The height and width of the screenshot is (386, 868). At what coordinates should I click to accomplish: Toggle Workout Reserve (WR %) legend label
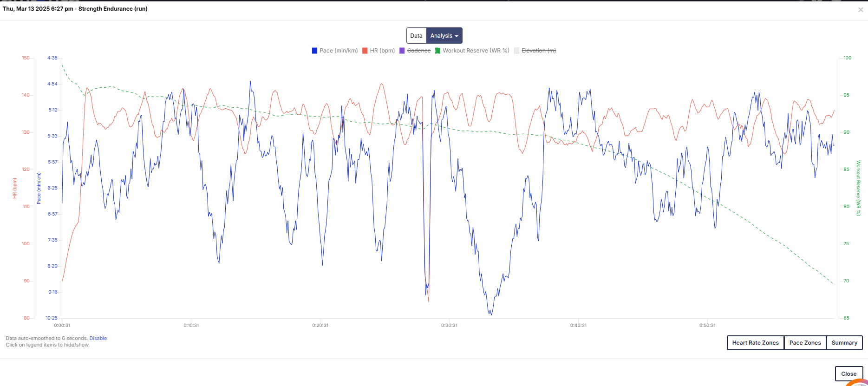(x=476, y=51)
